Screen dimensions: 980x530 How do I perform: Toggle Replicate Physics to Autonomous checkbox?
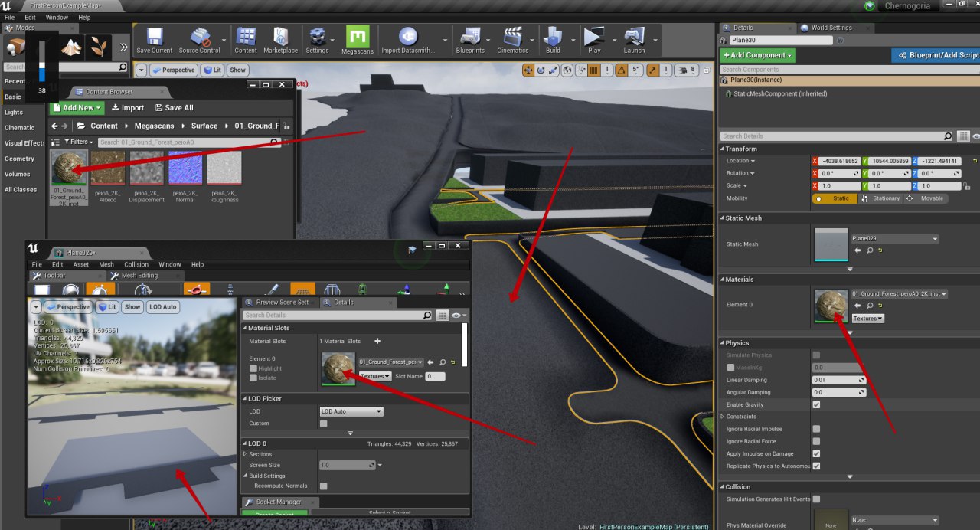tap(816, 466)
